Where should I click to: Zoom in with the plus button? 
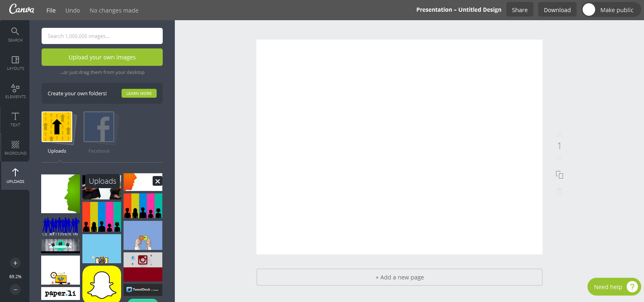[15, 263]
